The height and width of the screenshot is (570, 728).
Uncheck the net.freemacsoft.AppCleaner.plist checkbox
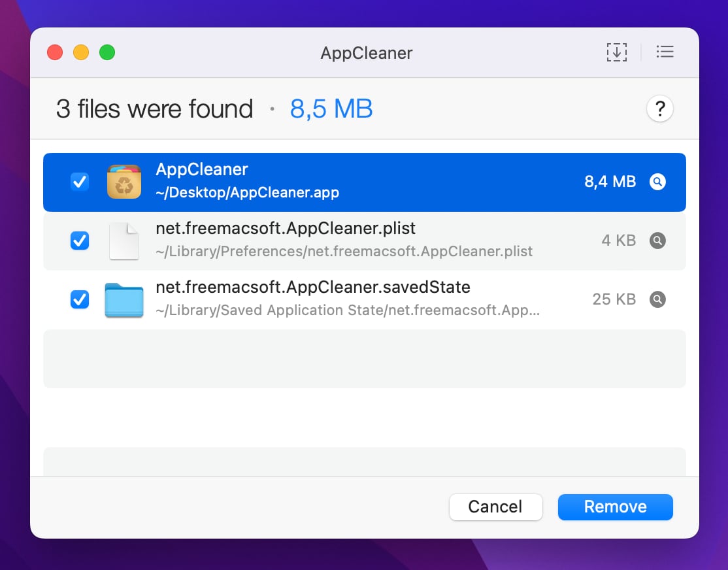tap(80, 241)
